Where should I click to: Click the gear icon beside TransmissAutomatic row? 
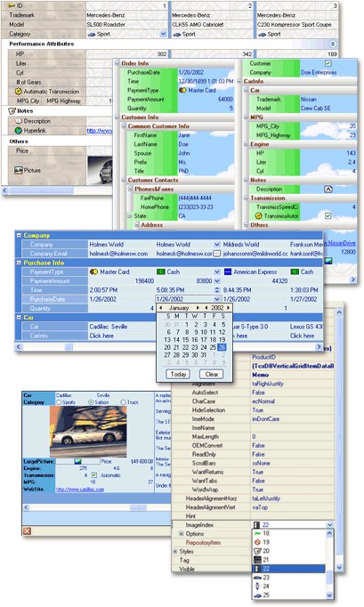pos(259,216)
